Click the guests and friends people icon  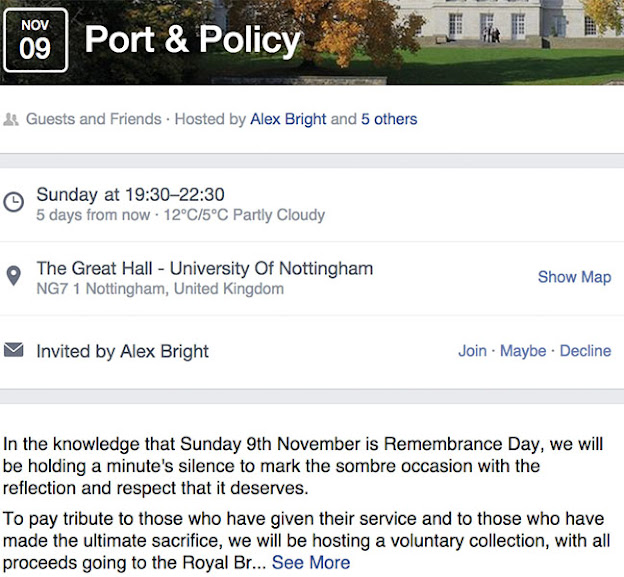[11, 119]
